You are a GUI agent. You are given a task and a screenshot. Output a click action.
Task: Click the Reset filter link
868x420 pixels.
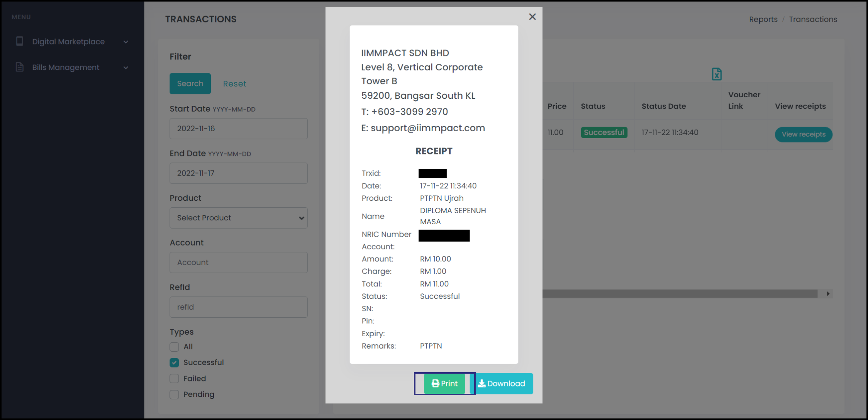[234, 84]
